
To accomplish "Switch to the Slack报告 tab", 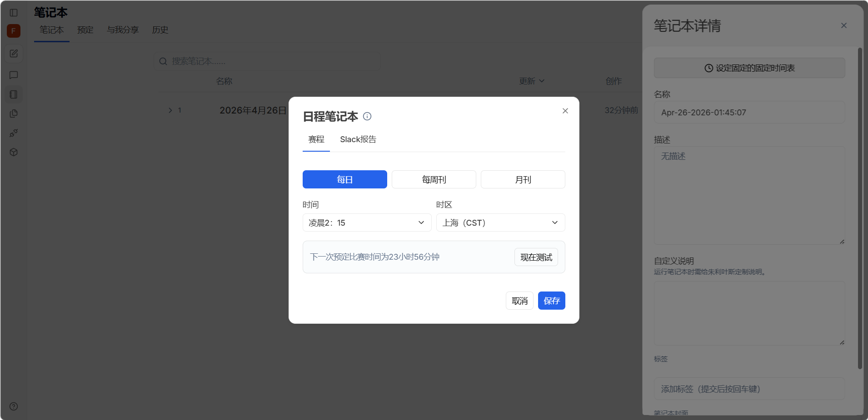I will click(x=358, y=139).
